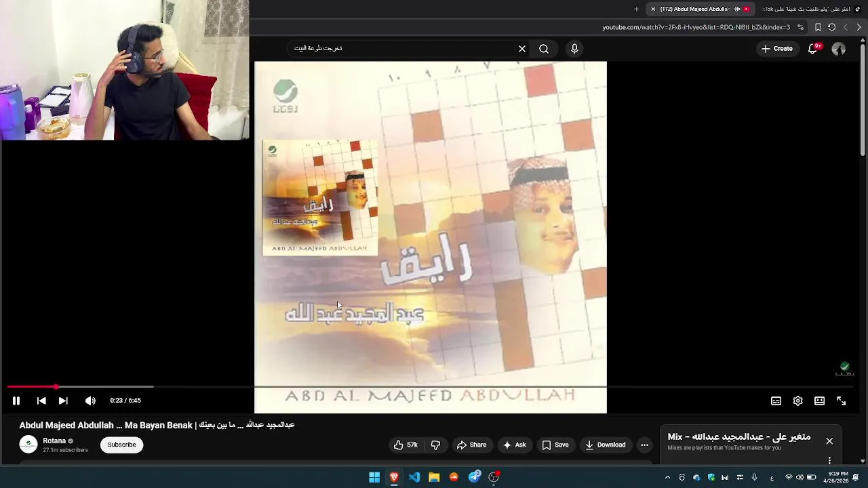Viewport: 868px width, 488px height.
Task: Click the browser address bar URL
Action: (696, 27)
